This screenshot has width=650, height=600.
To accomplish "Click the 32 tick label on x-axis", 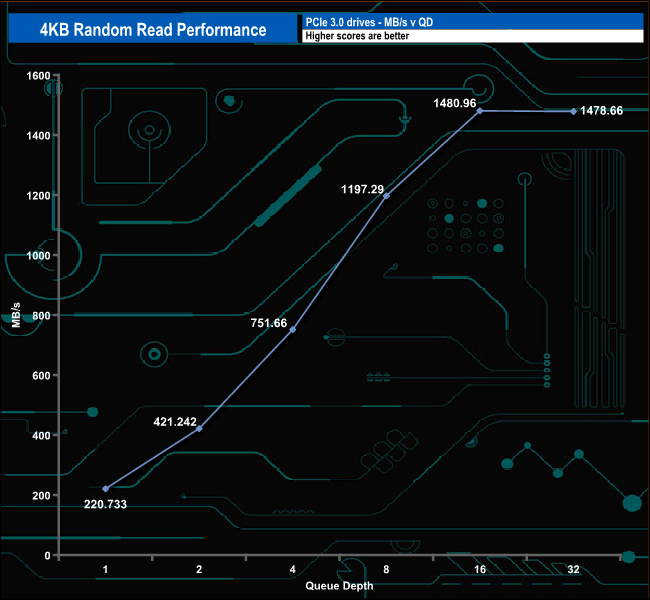I will click(573, 569).
